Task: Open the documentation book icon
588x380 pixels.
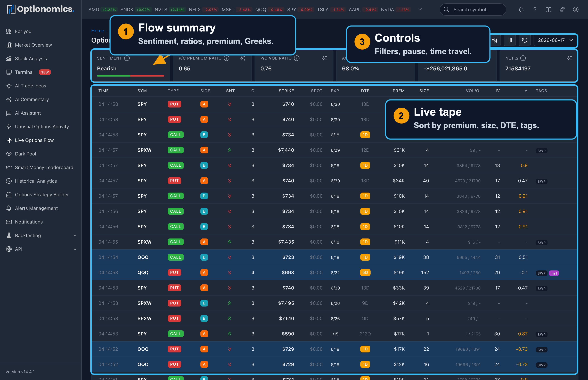Action: [x=548, y=10]
